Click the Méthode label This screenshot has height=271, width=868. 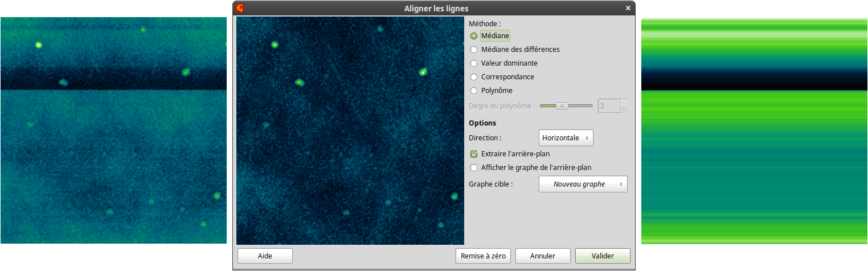pyautogui.click(x=485, y=24)
